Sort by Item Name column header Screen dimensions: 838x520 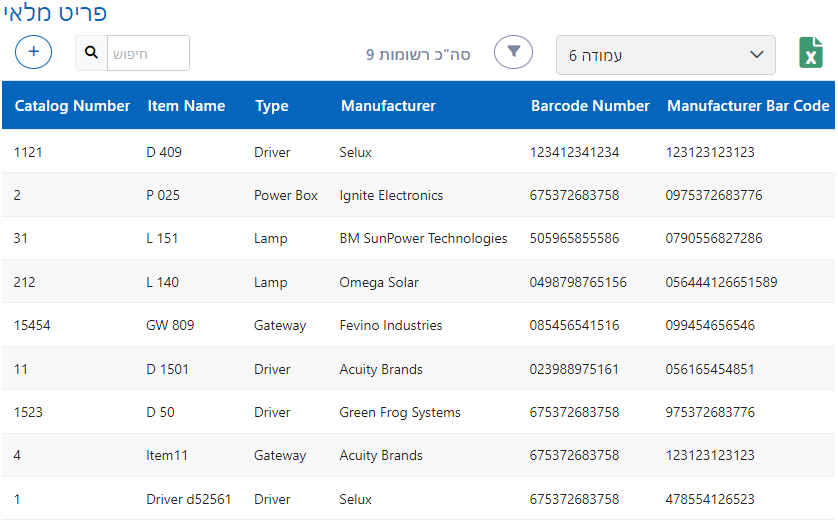pos(186,106)
